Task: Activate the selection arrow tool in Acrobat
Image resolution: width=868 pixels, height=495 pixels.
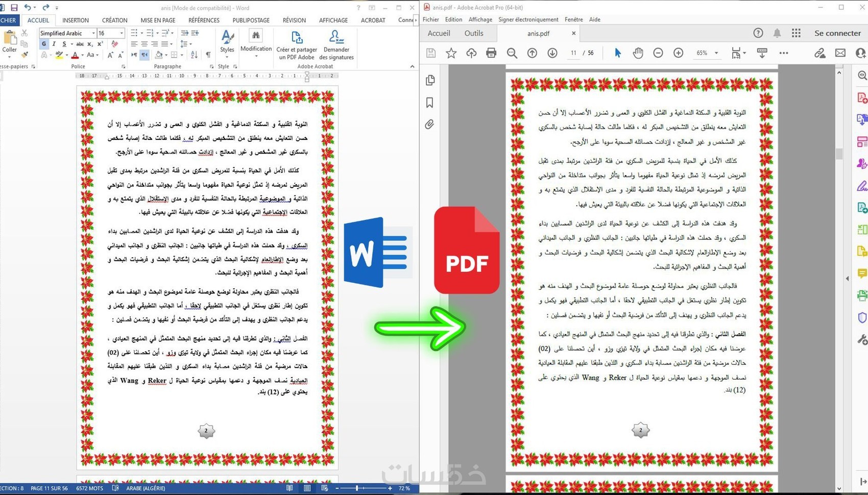Action: pyautogui.click(x=618, y=53)
